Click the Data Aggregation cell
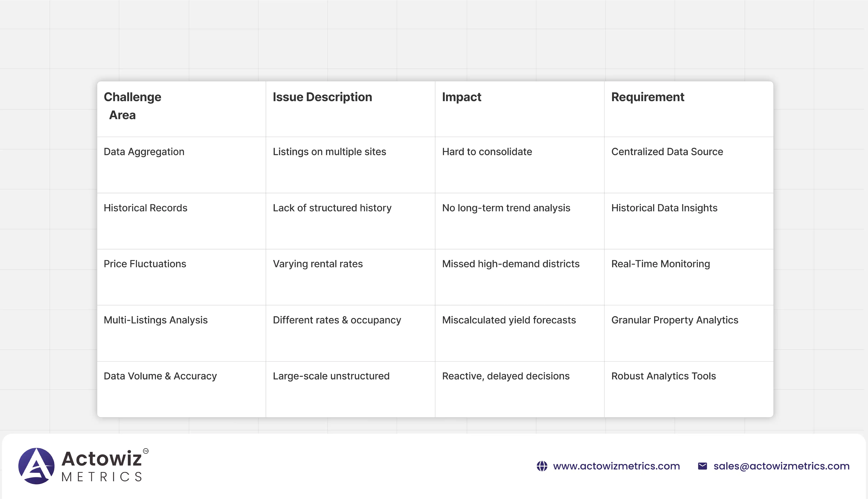This screenshot has width=868, height=499. click(x=144, y=152)
